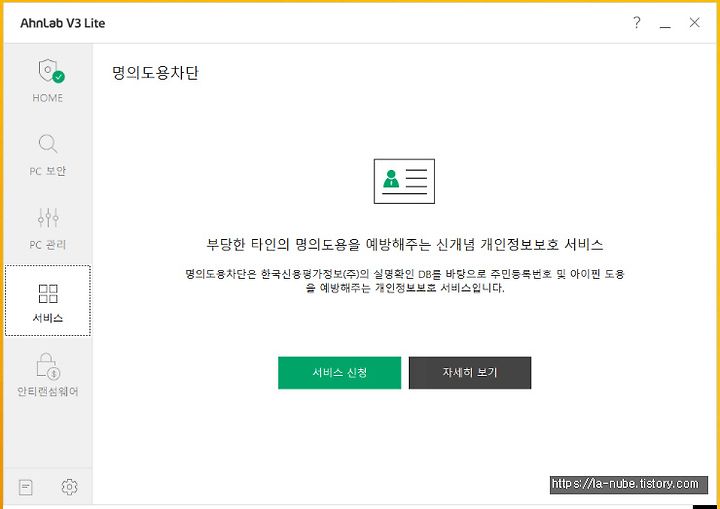Click description starting 명의도용차단은 한국신용평가정보
The width and height of the screenshot is (720, 509).
405,281
